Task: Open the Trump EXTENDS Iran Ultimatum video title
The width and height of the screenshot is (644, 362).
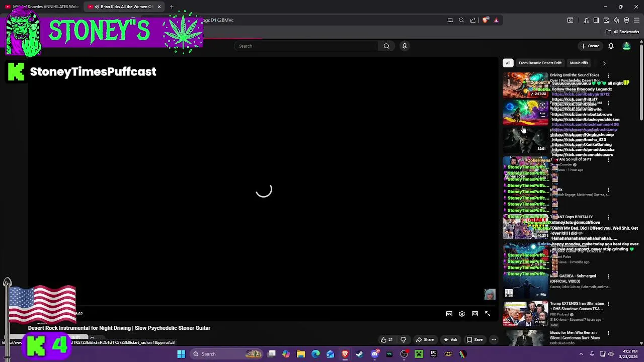Action: tap(577, 306)
